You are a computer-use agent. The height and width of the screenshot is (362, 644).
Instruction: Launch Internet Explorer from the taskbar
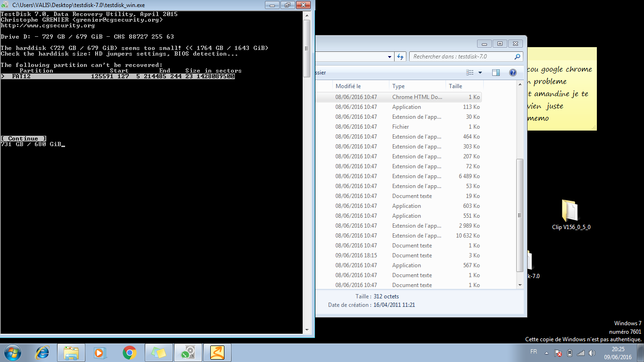pyautogui.click(x=42, y=352)
